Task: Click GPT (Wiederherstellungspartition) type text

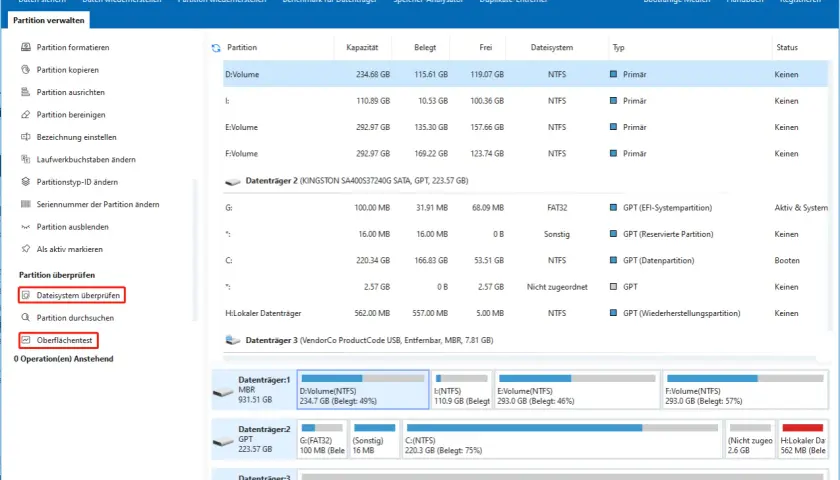Action: (x=681, y=313)
